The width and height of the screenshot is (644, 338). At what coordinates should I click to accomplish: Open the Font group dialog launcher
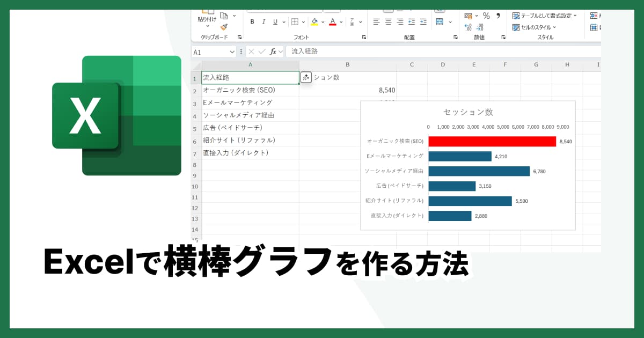pos(364,36)
